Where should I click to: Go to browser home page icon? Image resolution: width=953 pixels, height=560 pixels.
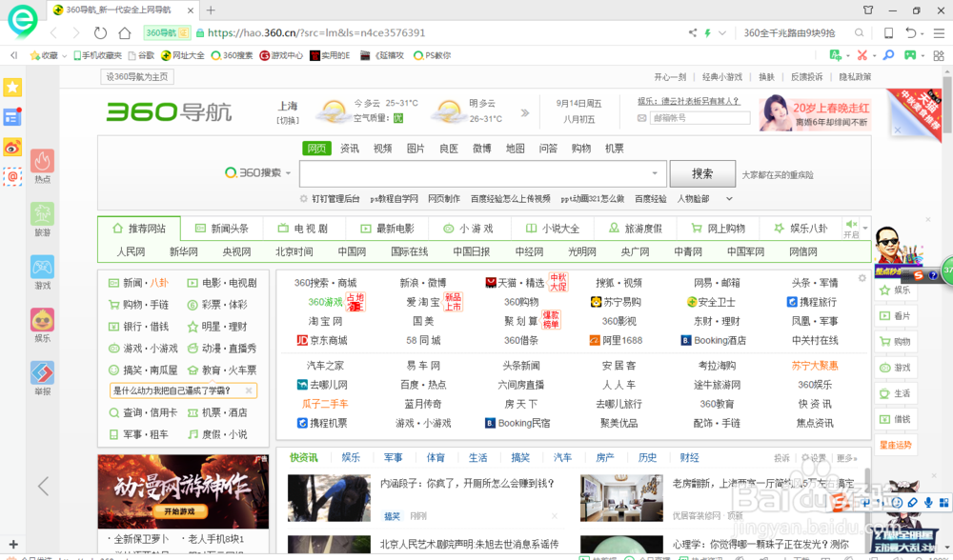coord(125,32)
